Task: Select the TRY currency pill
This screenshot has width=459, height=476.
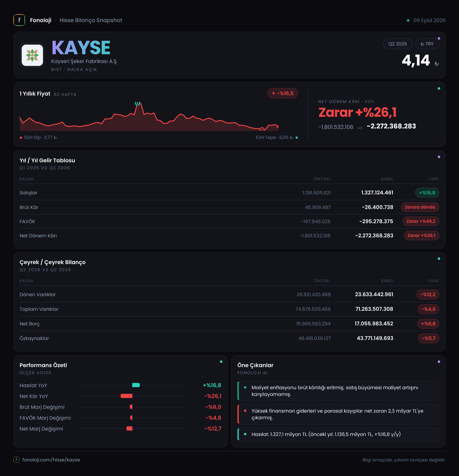Action: click(x=427, y=44)
